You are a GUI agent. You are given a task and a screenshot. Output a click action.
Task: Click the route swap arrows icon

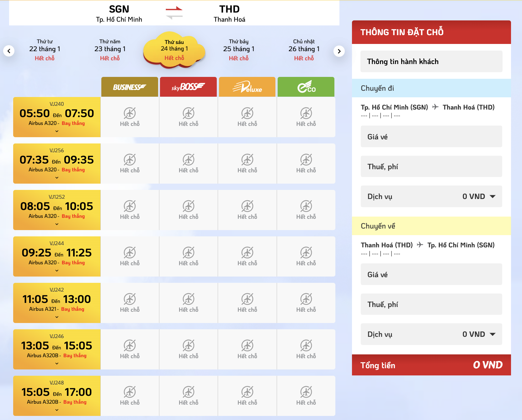174,13
